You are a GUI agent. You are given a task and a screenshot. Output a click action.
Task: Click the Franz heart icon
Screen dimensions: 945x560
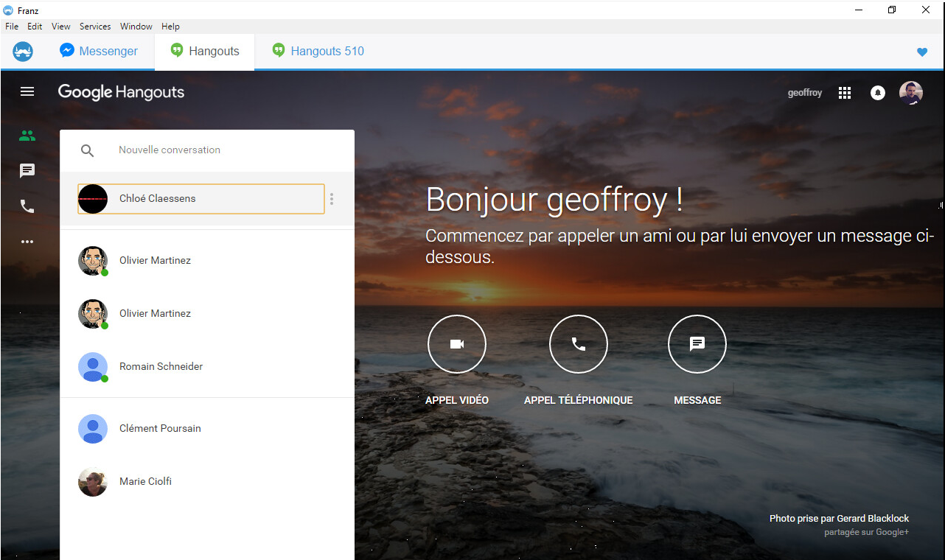pos(921,52)
